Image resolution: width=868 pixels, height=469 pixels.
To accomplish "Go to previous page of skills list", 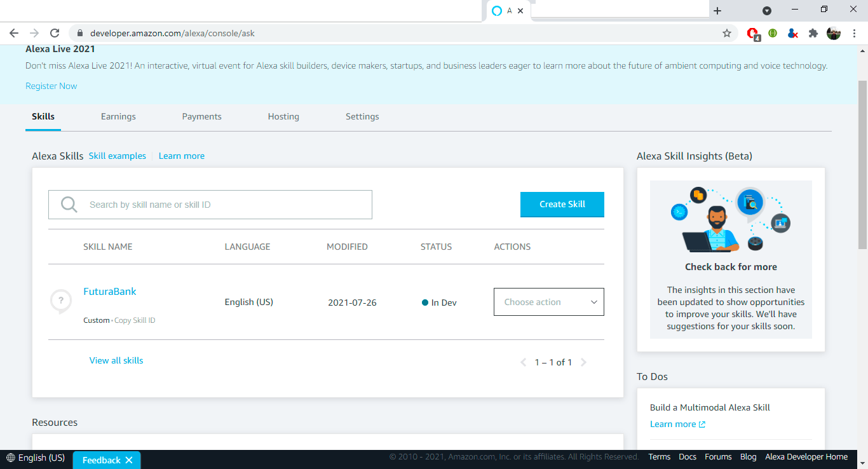I will pyautogui.click(x=524, y=362).
